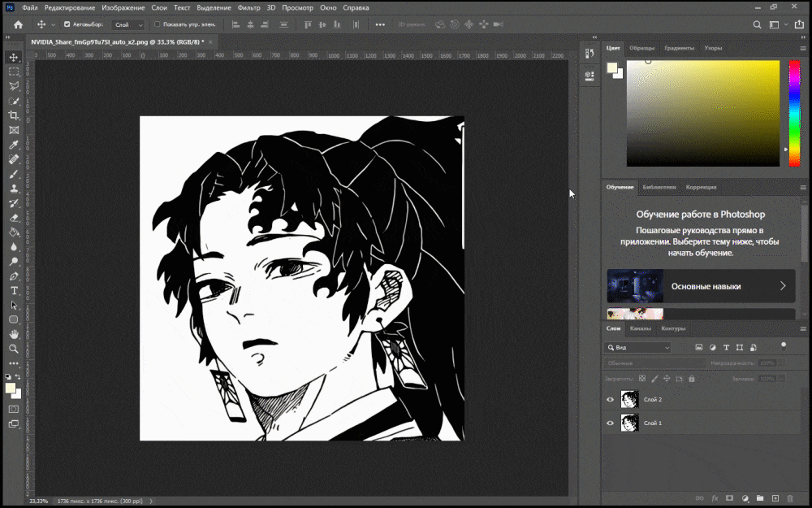Click the color field picker
The image size is (812, 508).
click(702, 113)
